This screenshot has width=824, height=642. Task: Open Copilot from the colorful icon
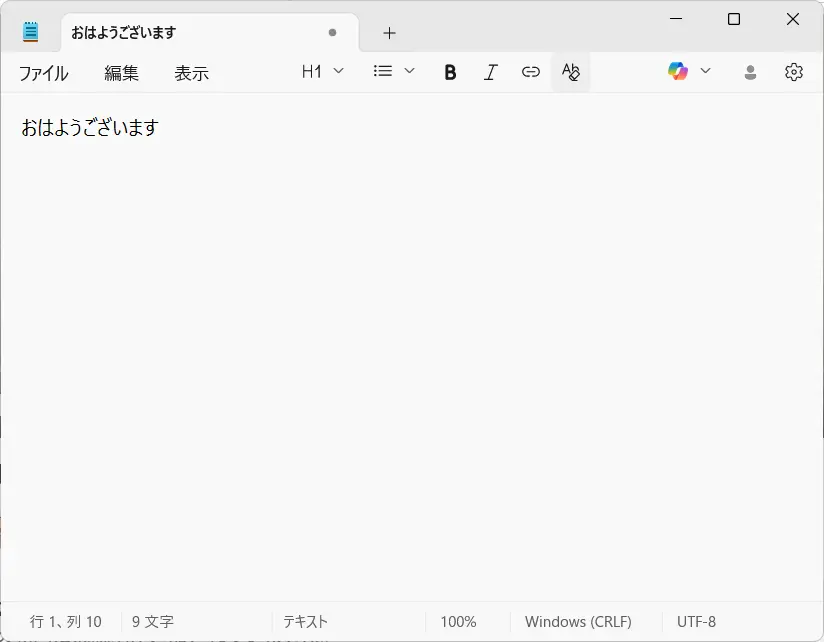pos(678,71)
